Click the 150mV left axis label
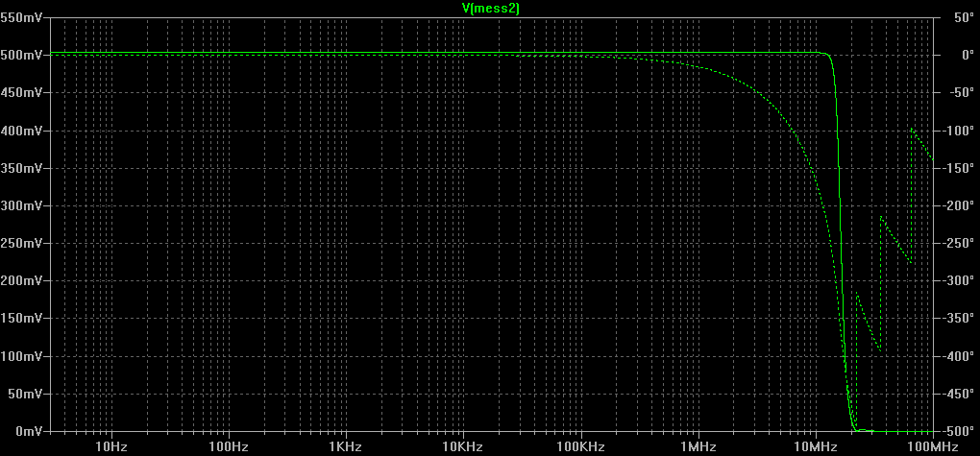 20,318
